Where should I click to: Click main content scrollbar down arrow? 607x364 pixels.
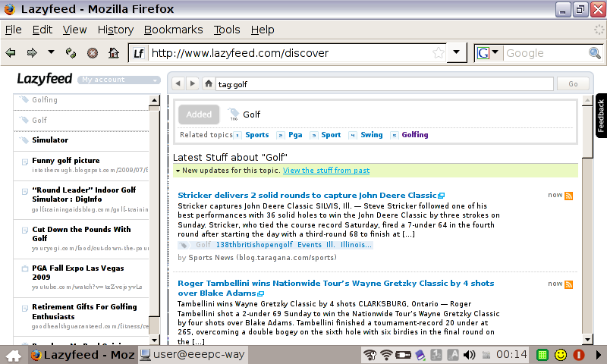coord(587,340)
